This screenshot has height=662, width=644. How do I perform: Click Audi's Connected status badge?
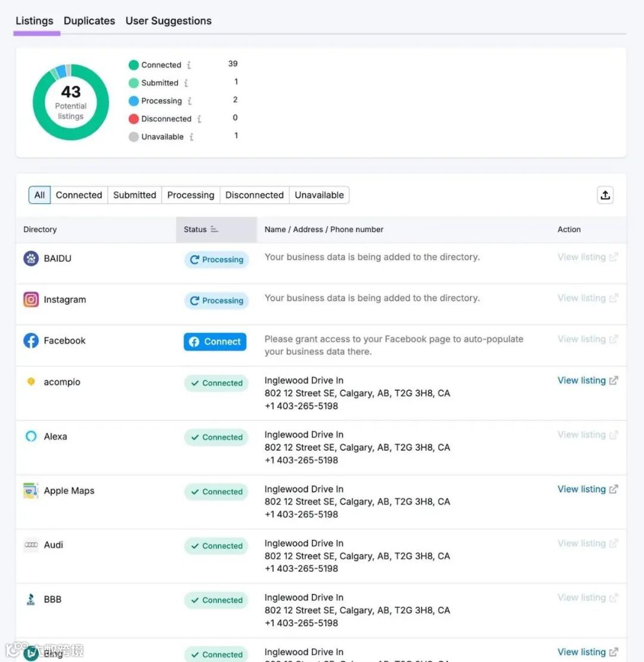(x=216, y=546)
